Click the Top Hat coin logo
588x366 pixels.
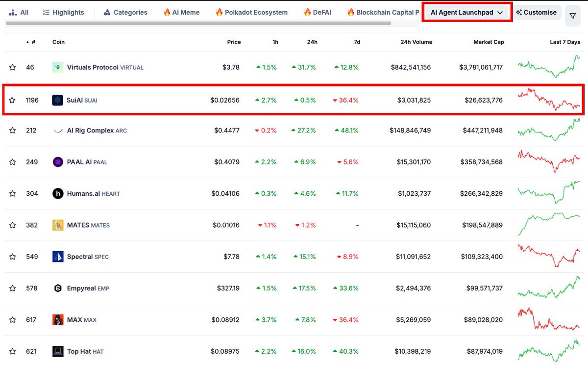pos(58,351)
